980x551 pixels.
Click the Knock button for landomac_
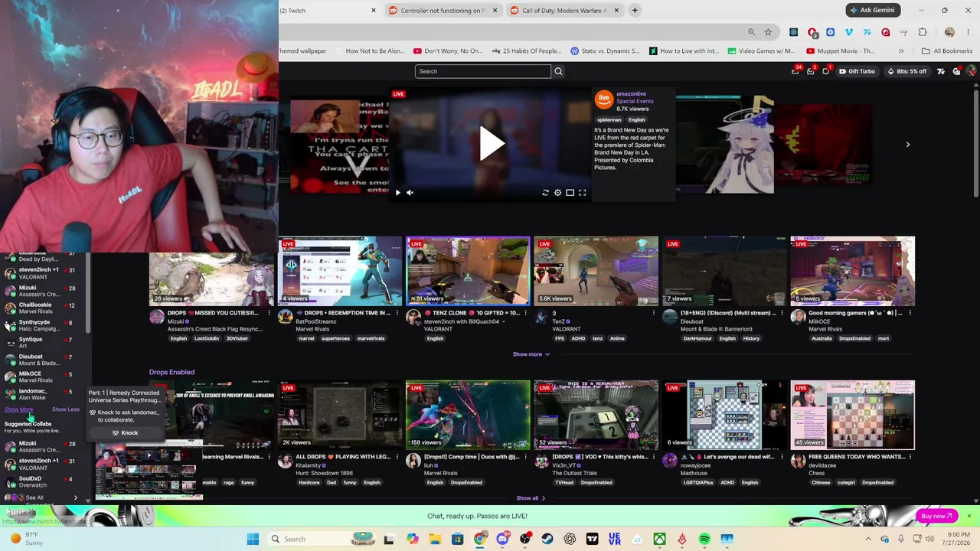click(x=125, y=433)
